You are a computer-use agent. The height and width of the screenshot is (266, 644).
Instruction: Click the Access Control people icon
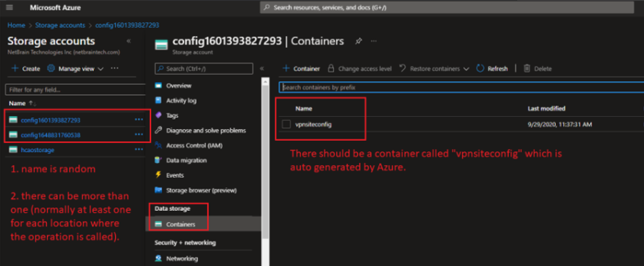158,145
